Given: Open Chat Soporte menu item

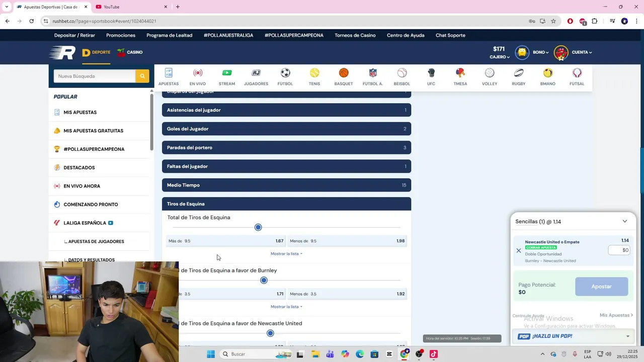Looking at the screenshot, I should pos(450,35).
